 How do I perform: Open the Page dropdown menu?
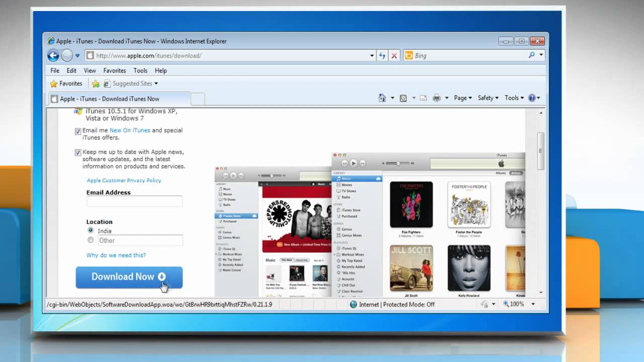(463, 98)
